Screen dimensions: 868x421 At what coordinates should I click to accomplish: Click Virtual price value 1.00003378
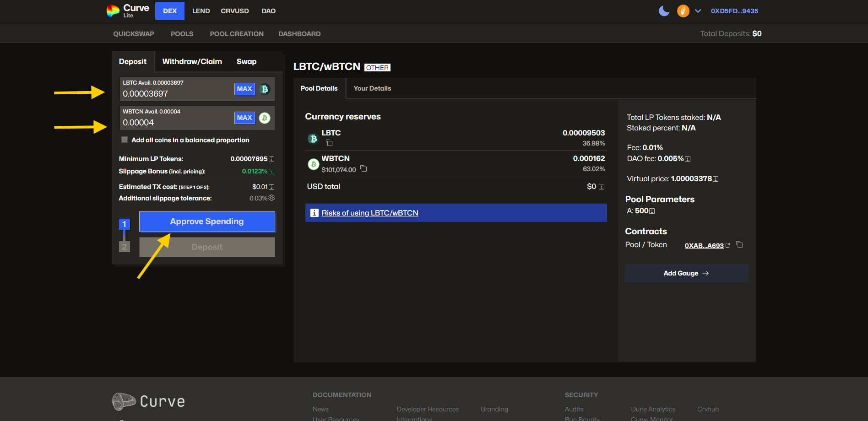click(691, 178)
